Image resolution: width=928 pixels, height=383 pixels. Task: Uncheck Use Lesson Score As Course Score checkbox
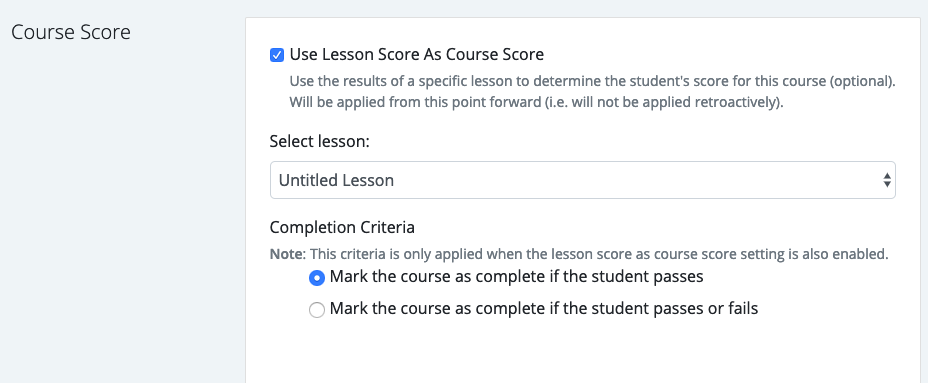(276, 56)
